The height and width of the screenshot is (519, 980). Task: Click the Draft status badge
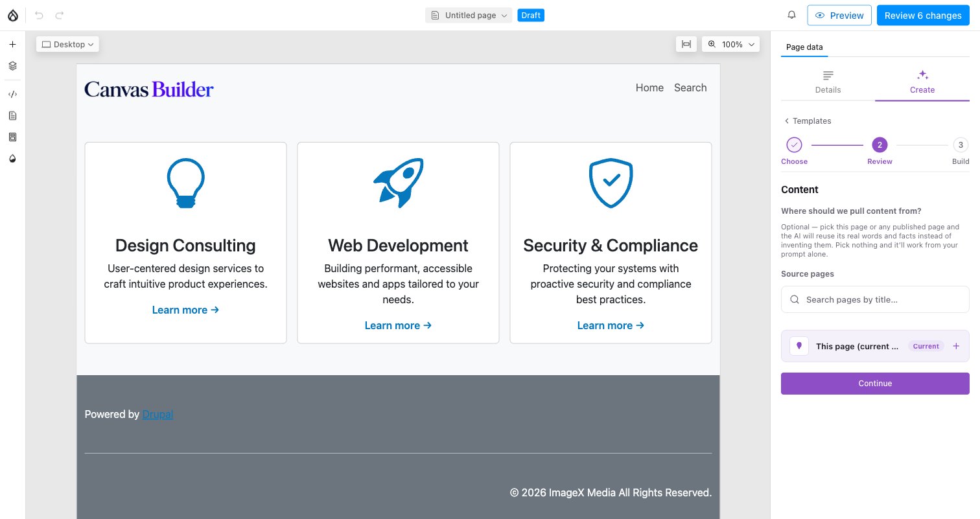(531, 16)
